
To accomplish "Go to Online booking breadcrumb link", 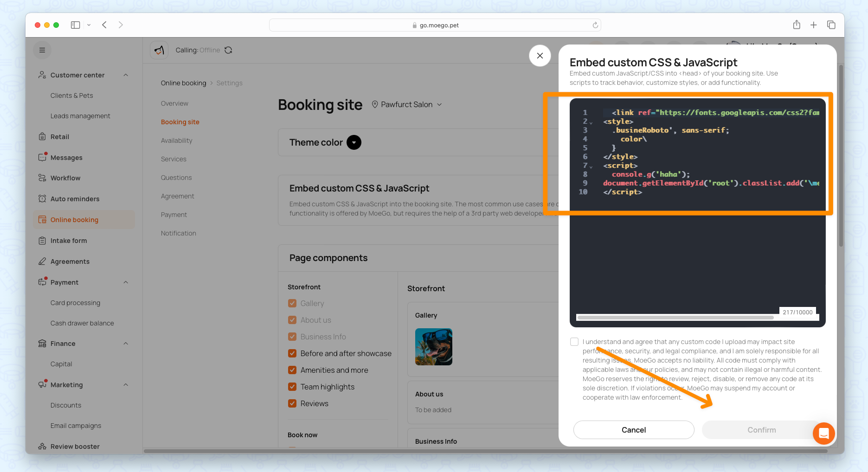I will (x=184, y=83).
